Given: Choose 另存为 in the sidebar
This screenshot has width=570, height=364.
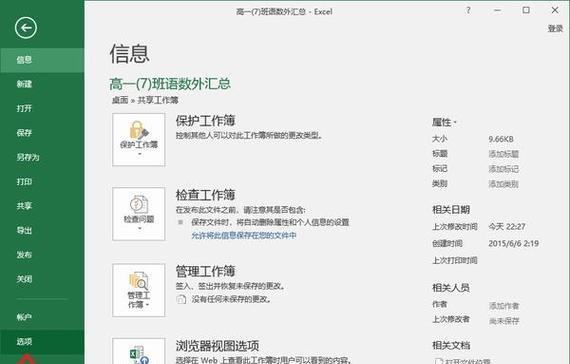Looking at the screenshot, I should coord(42,157).
